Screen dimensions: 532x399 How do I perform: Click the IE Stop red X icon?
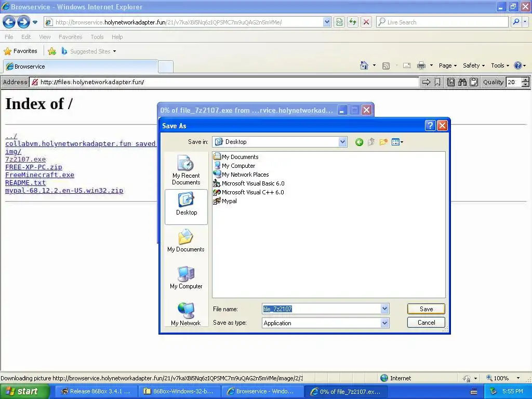point(366,22)
